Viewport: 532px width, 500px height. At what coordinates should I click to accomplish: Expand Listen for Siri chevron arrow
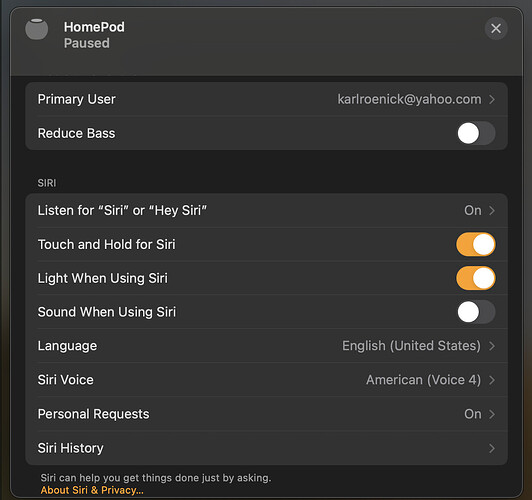(x=492, y=211)
